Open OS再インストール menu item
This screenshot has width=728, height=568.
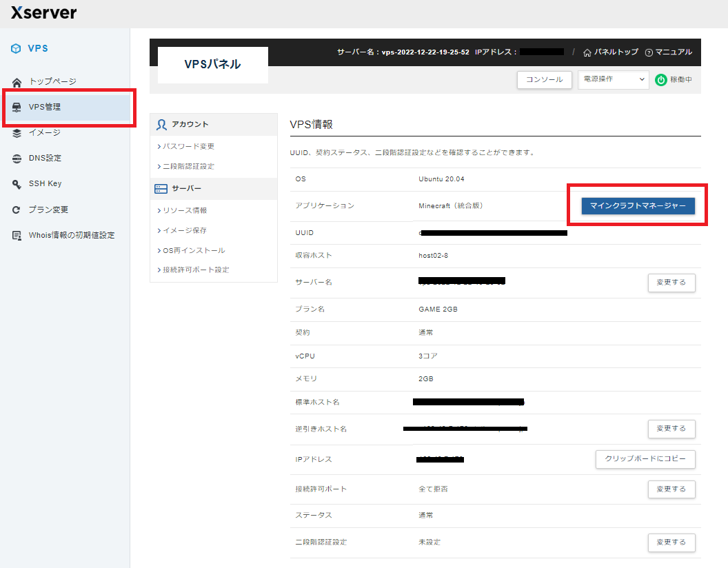click(x=193, y=250)
